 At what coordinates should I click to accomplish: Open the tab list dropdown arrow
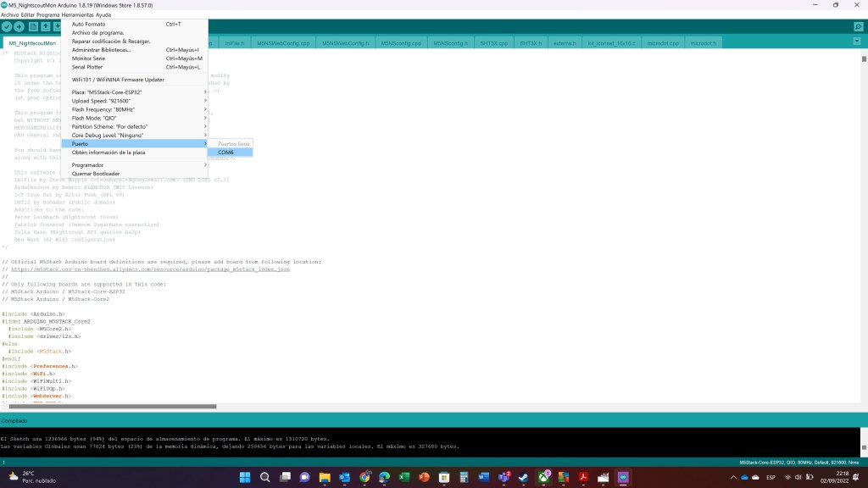[858, 42]
